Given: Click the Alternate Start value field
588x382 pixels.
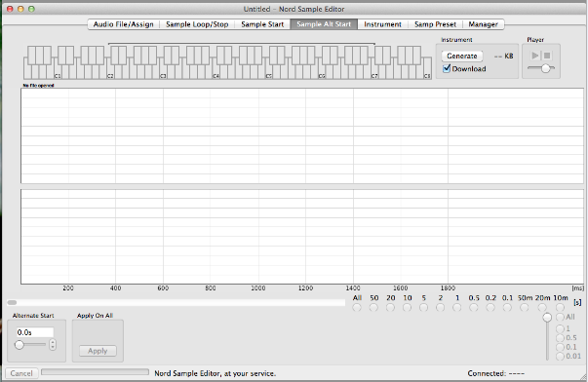Looking at the screenshot, I should pos(34,332).
